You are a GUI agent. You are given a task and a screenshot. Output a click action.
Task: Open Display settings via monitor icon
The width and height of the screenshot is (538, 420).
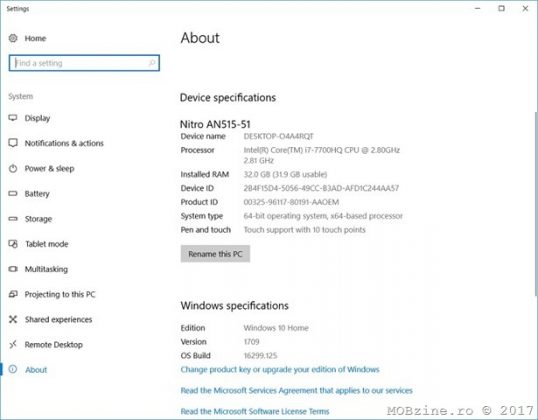[x=13, y=118]
